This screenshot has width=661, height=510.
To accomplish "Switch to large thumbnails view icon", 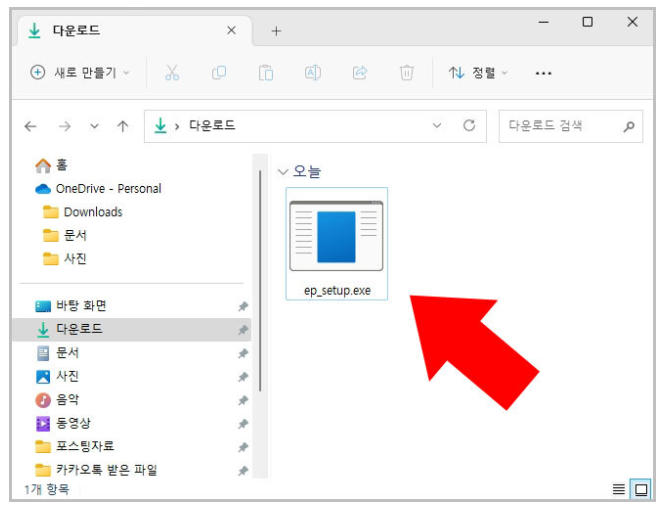I will (641, 489).
